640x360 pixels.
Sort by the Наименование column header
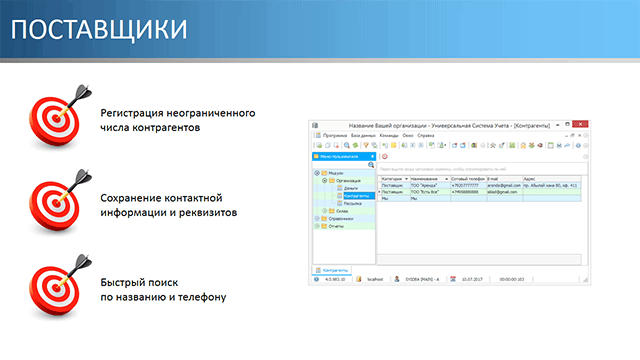pos(429,179)
